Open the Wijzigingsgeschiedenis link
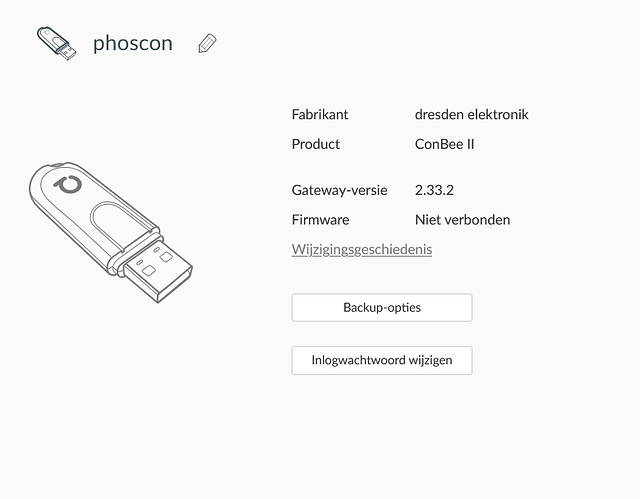Screen dimensions: 640x499 tap(362, 249)
